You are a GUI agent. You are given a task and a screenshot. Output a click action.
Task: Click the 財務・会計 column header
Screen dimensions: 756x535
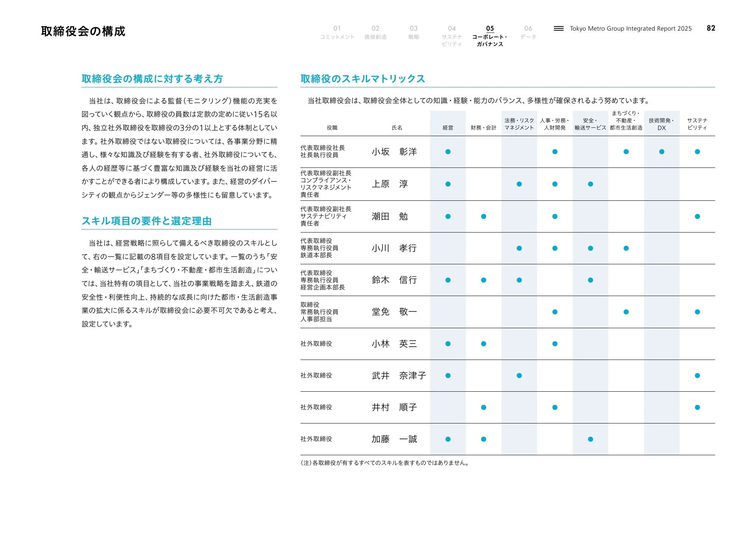(483, 128)
